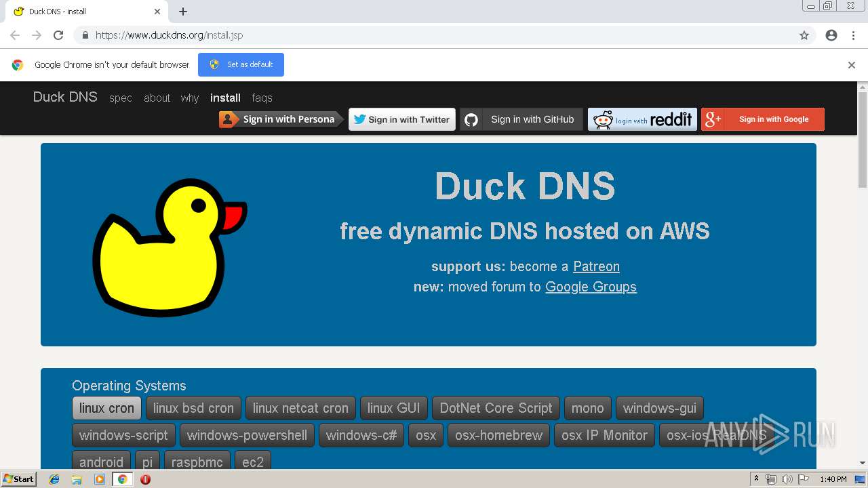The height and width of the screenshot is (488, 868).
Task: Click the Chrome taskbar icon
Action: [x=122, y=479]
